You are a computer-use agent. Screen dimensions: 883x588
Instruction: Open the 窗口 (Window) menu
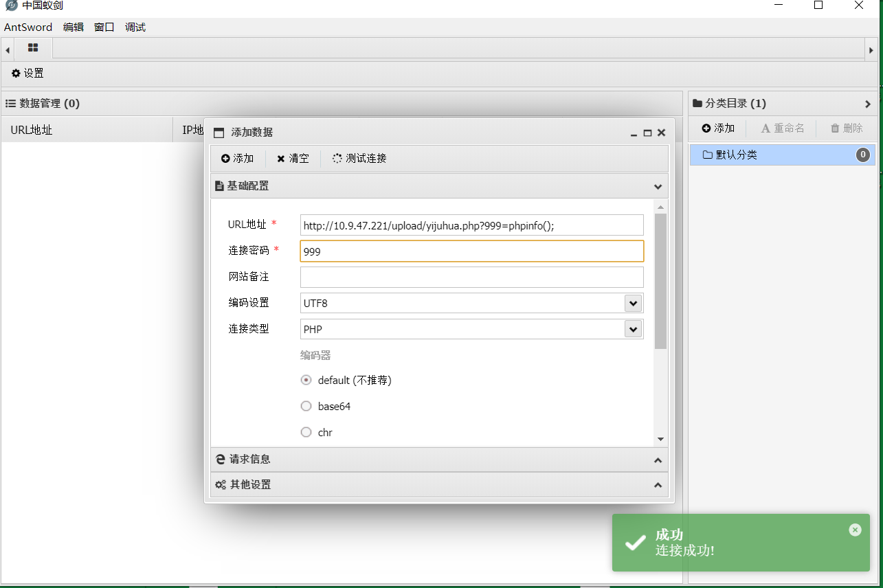[x=104, y=27]
